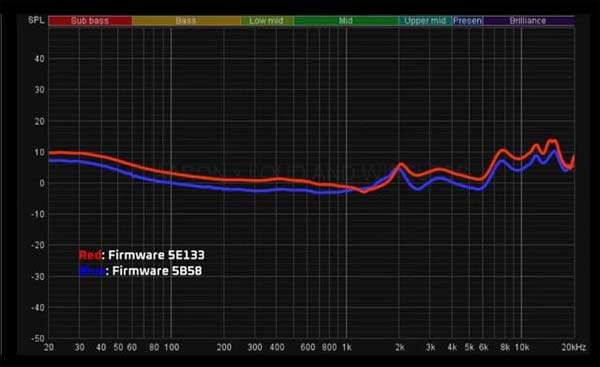Click the 10k frequency axis label
The height and width of the screenshot is (367, 600).
[522, 347]
